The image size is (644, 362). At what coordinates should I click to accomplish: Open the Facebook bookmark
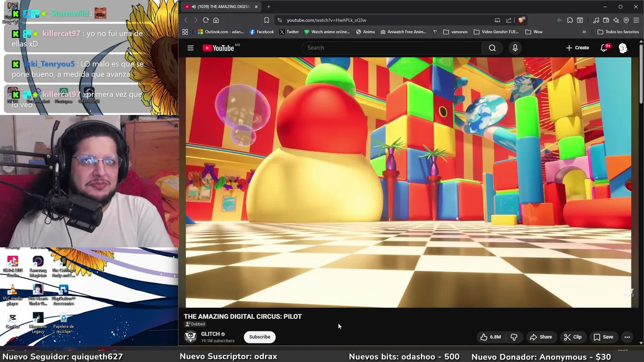click(262, 32)
